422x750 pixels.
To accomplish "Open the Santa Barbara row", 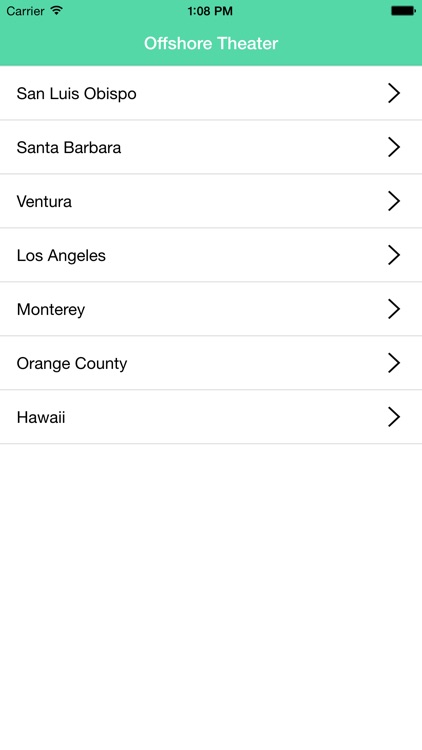I will pyautogui.click(x=211, y=147).
